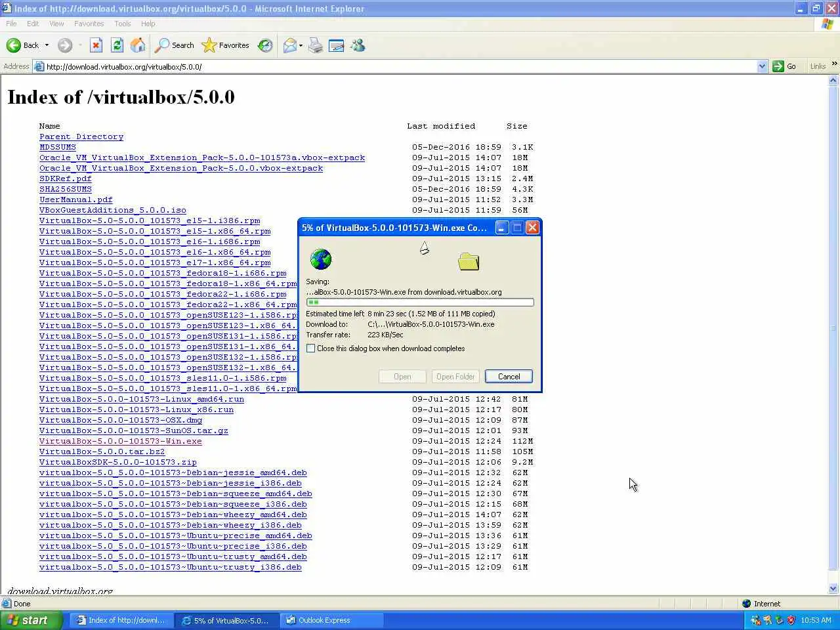Expand the Mail dropdown arrow
840x630 pixels.
coord(301,45)
